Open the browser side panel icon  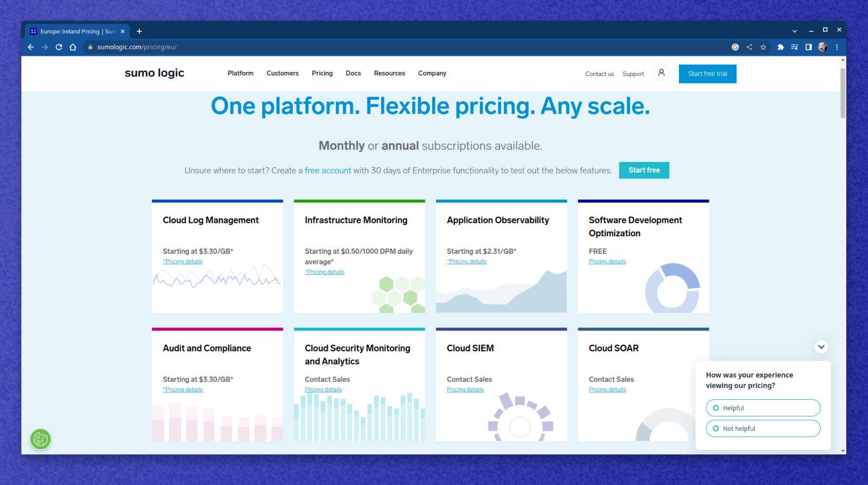(x=808, y=47)
